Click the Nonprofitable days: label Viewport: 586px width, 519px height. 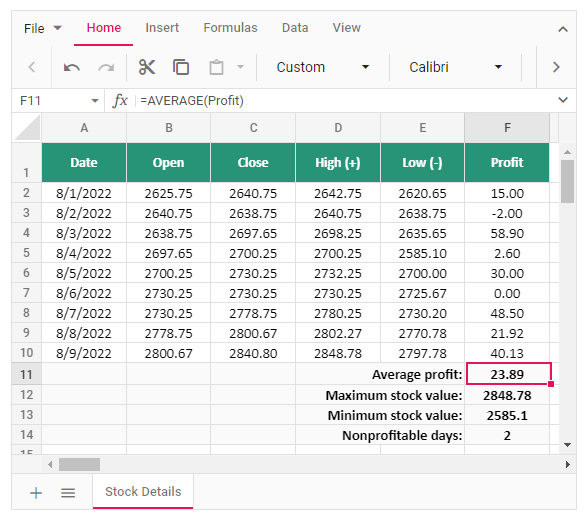pos(402,435)
